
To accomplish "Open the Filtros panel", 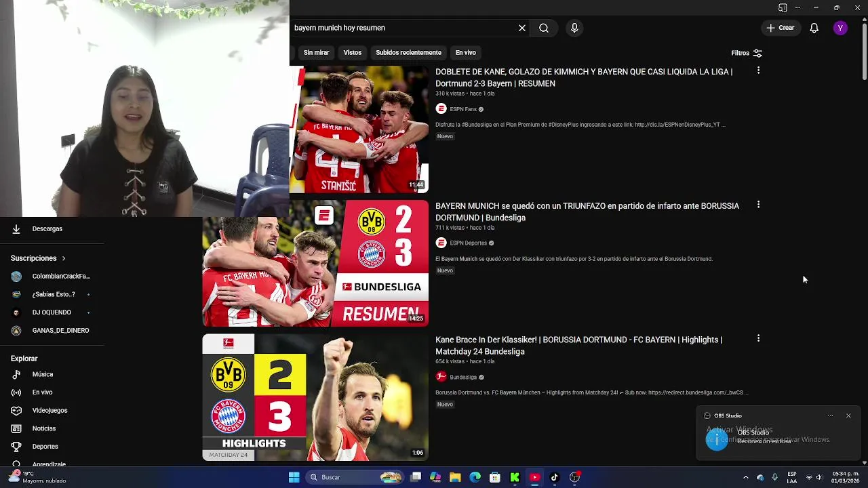I will 747,53.
